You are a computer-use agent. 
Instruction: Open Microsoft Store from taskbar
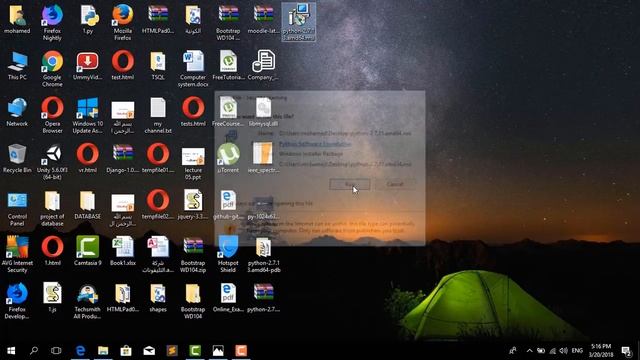click(126, 351)
